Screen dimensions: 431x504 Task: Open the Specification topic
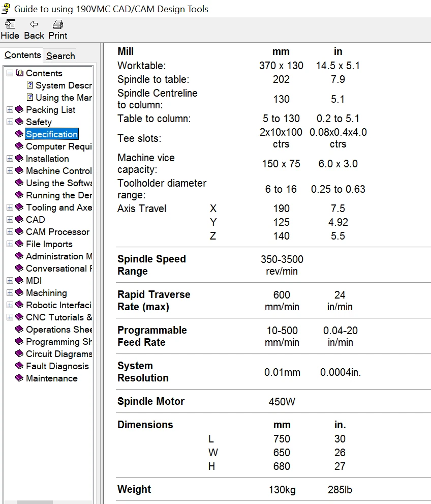[x=52, y=134]
